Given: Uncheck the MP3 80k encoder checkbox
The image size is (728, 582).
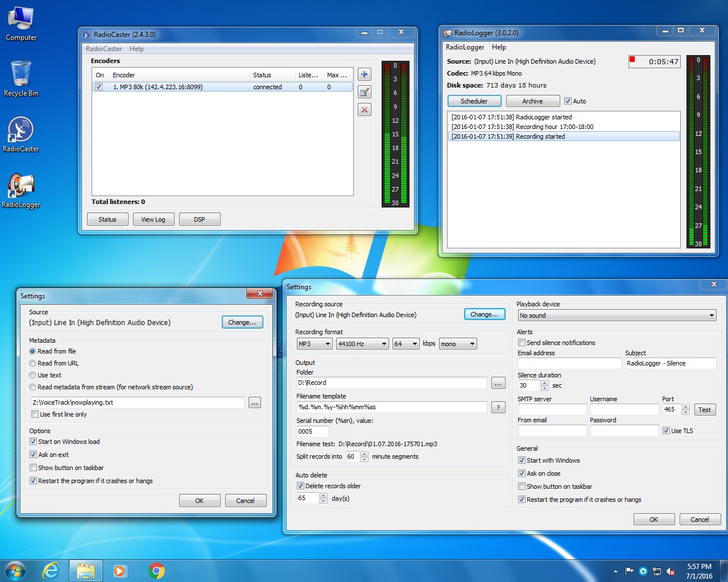Looking at the screenshot, I should coord(99,87).
